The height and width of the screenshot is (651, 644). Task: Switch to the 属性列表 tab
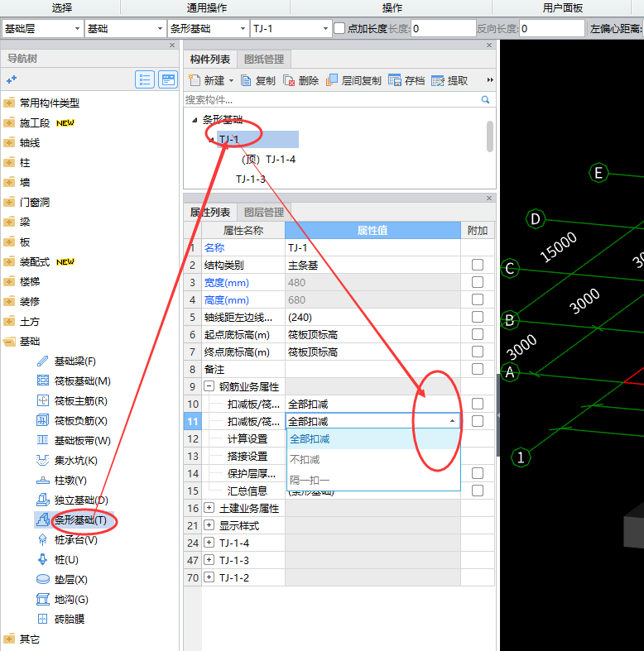[x=209, y=213]
